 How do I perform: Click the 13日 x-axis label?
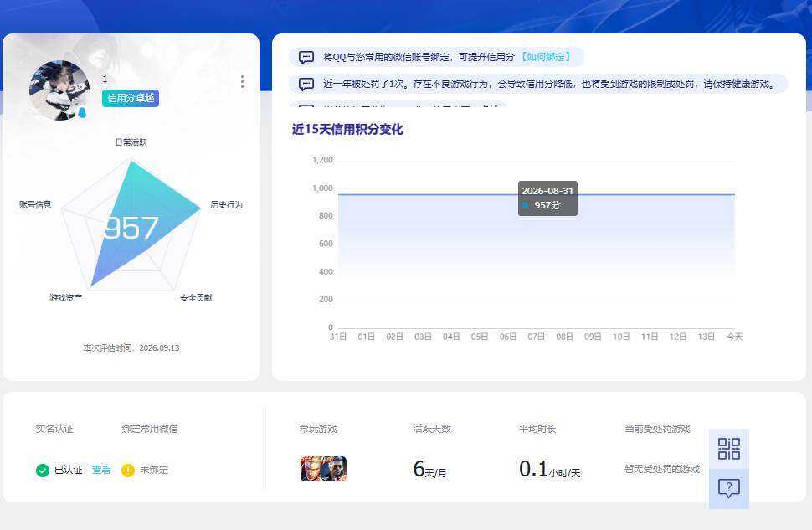707,337
